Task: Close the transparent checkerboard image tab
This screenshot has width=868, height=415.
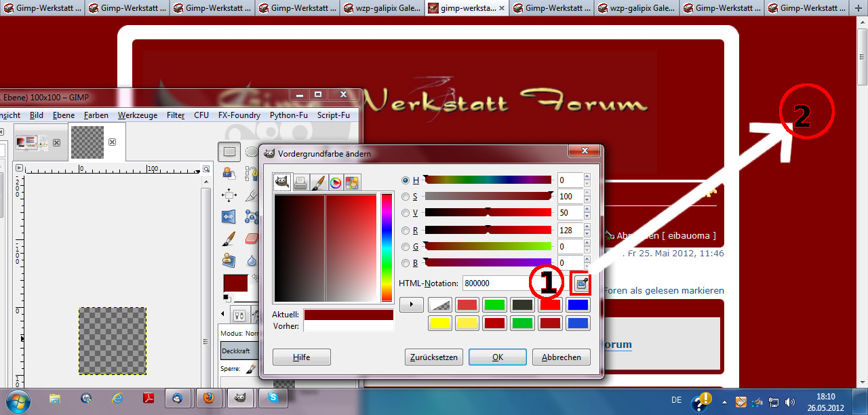Action: click(113, 142)
